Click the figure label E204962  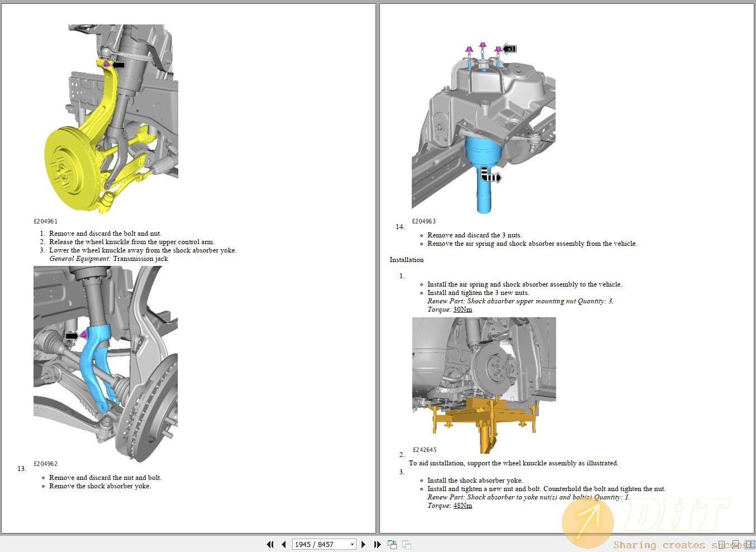coord(46,464)
